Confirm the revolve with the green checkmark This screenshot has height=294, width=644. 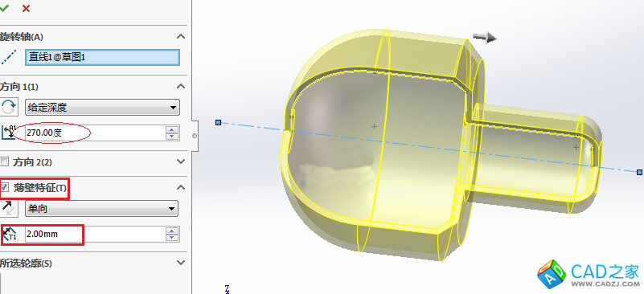point(5,8)
